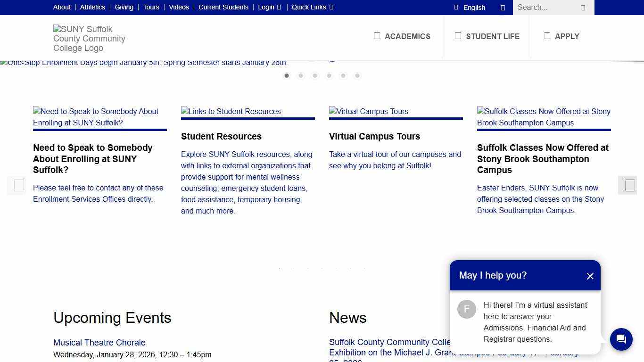Select the last banner slide dot

[x=357, y=76]
